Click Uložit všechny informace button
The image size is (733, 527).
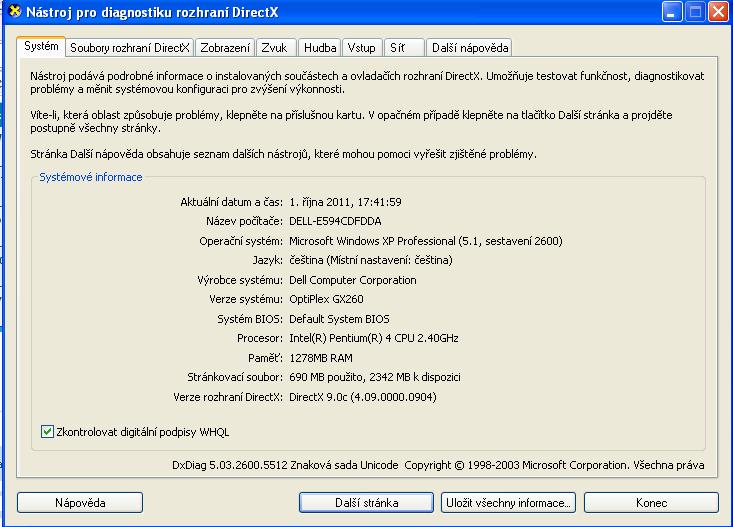(x=508, y=503)
